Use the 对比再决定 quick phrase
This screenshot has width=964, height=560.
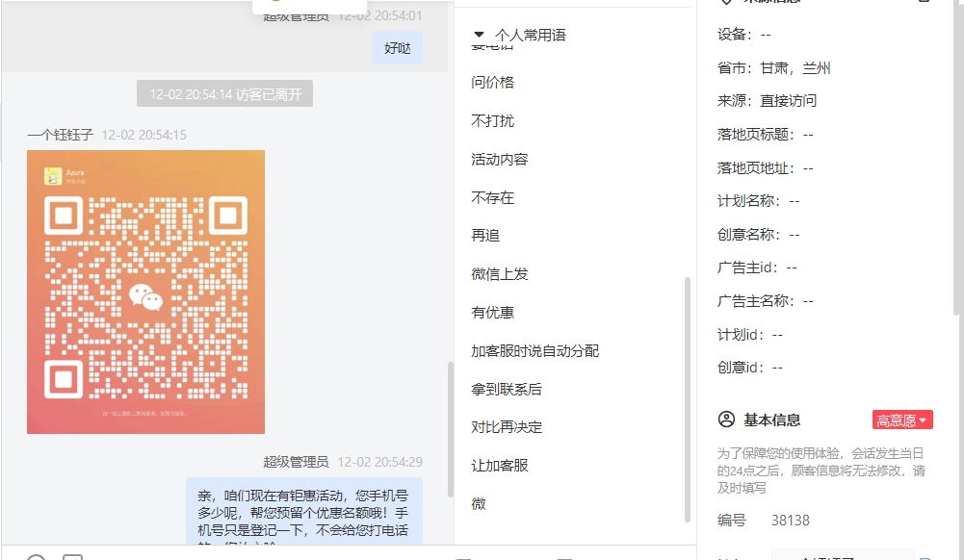point(507,427)
